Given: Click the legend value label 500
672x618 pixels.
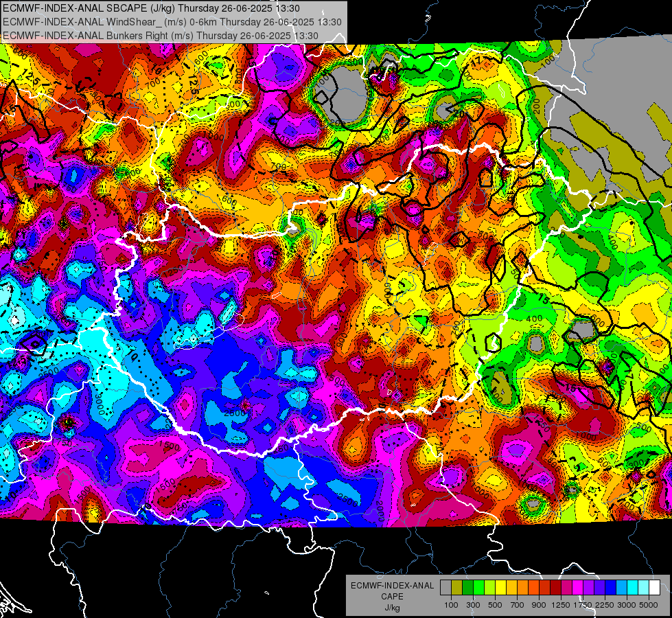Looking at the screenshot, I should click(495, 605).
